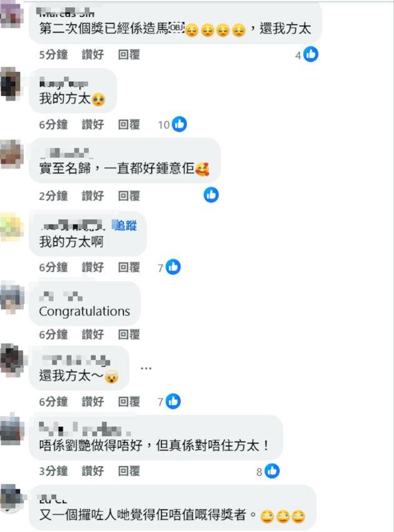394x532 pixels.
Task: Open options menu beside 還我方太～ comment
Action: (146, 368)
